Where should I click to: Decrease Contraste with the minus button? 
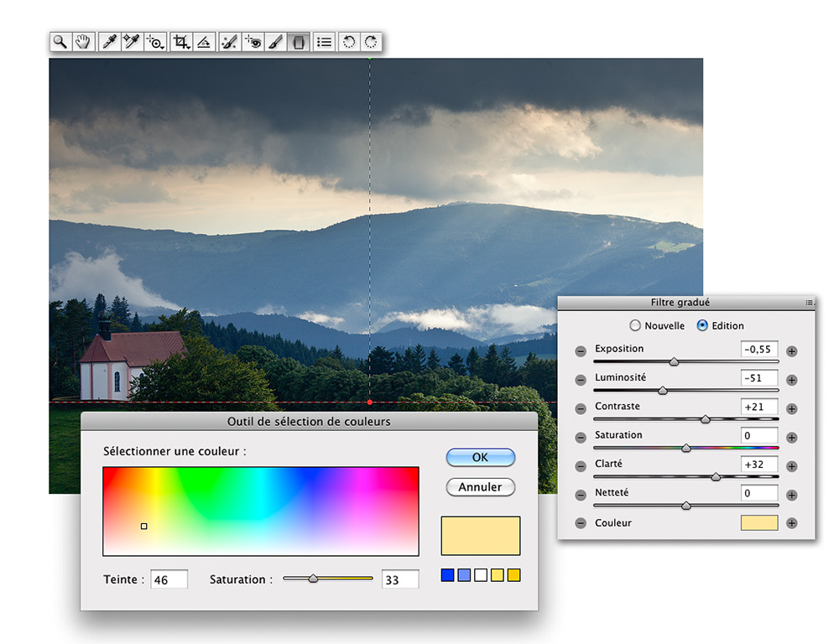click(x=581, y=409)
